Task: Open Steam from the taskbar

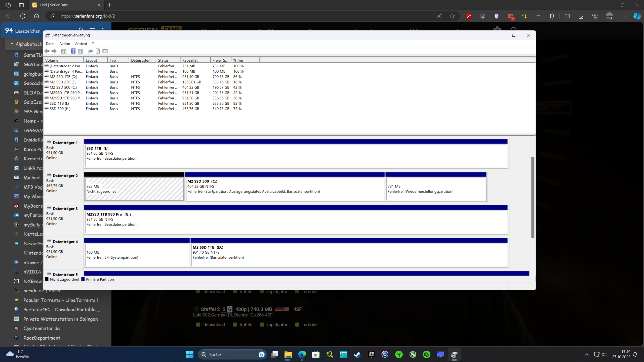Action: point(357,354)
